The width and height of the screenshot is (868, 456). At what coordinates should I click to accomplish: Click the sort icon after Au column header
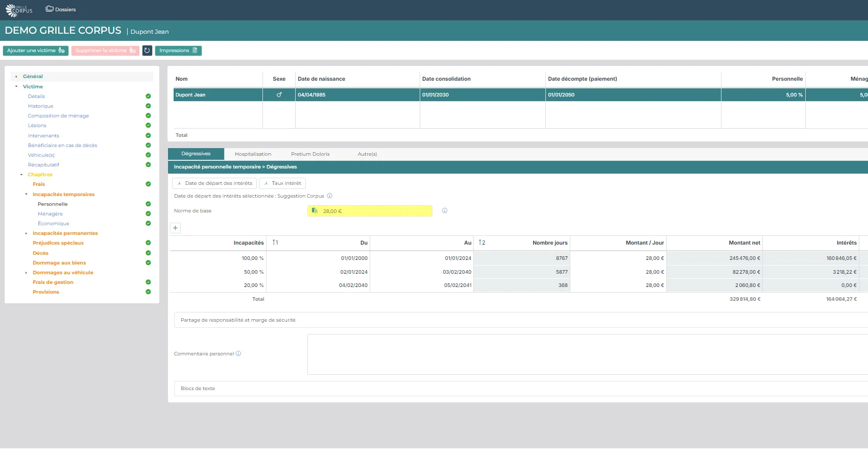pyautogui.click(x=481, y=243)
